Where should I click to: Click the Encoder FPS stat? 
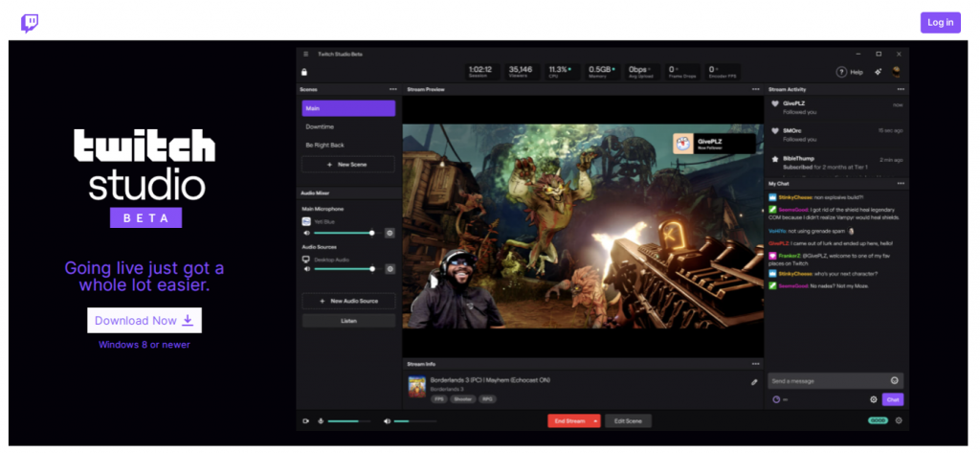coord(723,71)
